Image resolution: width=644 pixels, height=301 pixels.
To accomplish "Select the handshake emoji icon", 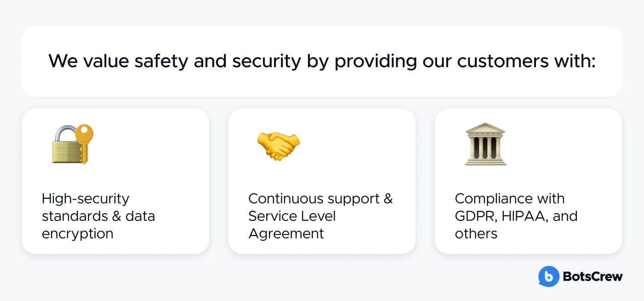I will click(x=278, y=145).
